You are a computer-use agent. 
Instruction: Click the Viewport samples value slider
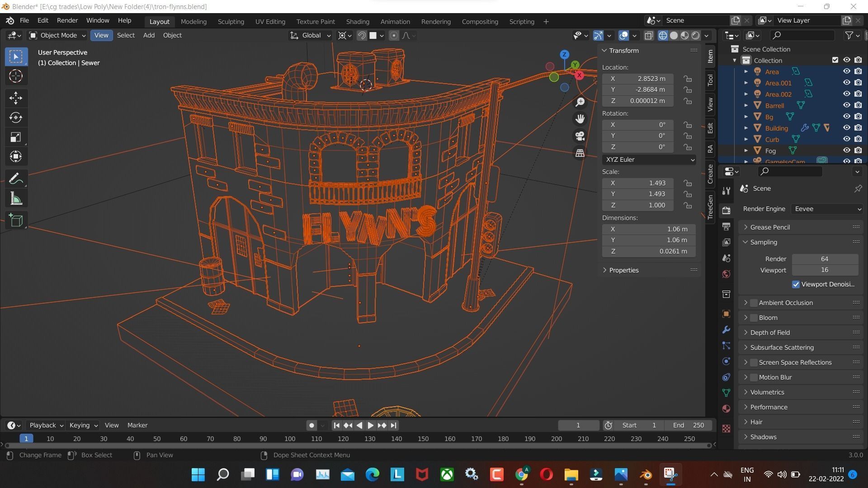coord(825,270)
